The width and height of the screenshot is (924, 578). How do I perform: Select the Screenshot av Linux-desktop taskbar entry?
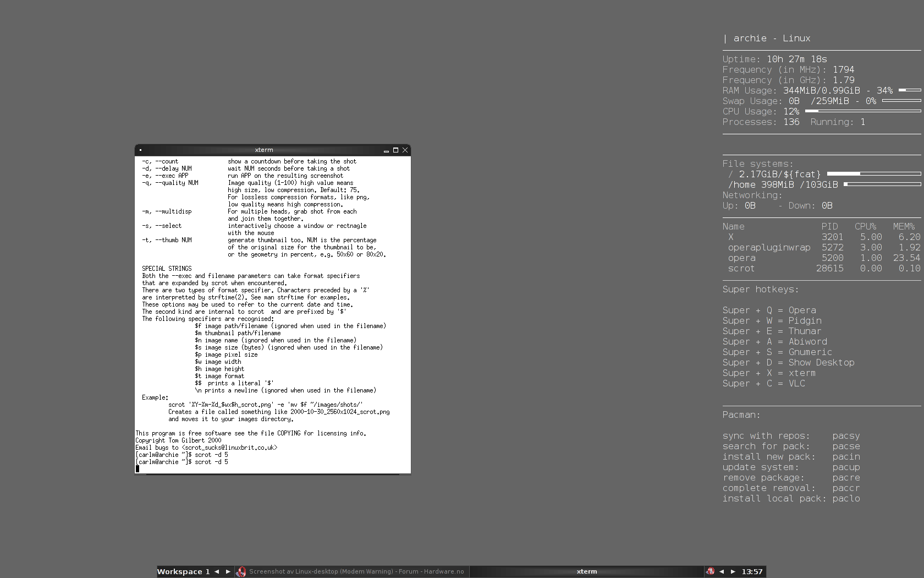click(x=352, y=572)
